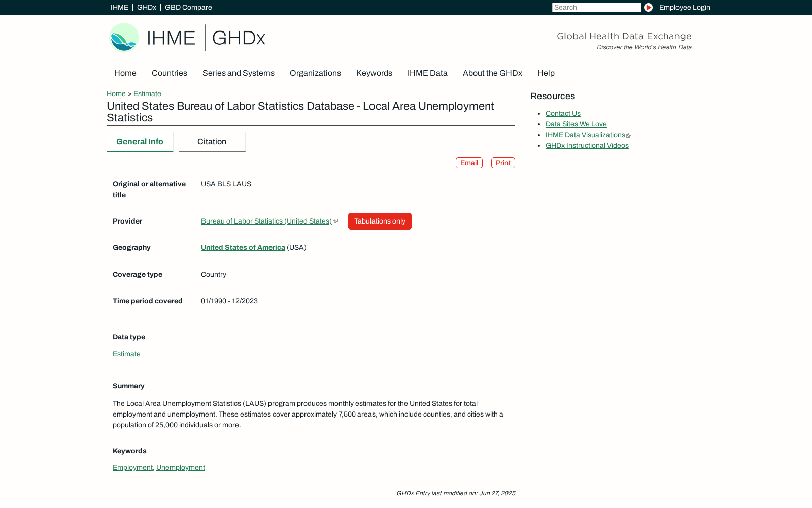Open the Employment keyword link
Image resolution: width=812 pixels, height=508 pixels.
[132, 467]
